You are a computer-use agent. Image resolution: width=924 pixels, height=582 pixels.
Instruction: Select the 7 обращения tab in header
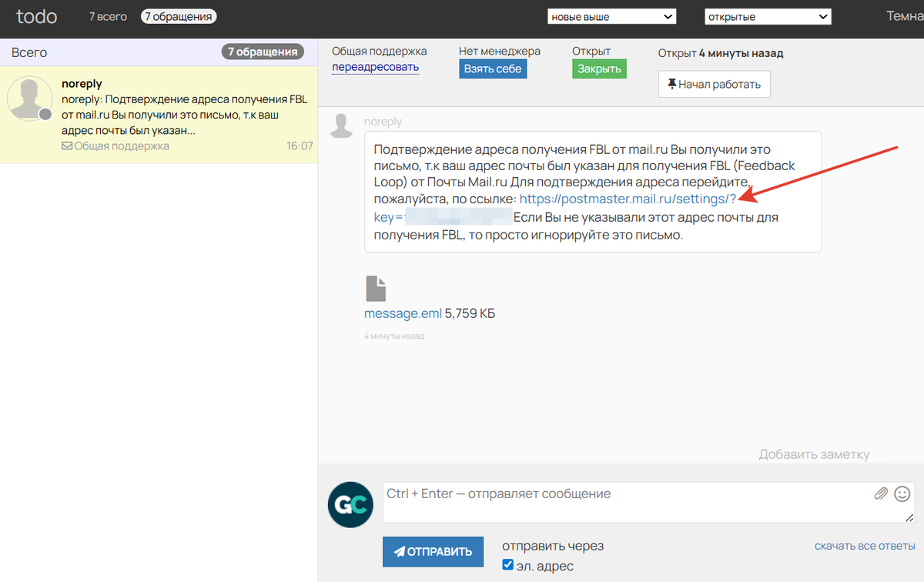click(179, 16)
